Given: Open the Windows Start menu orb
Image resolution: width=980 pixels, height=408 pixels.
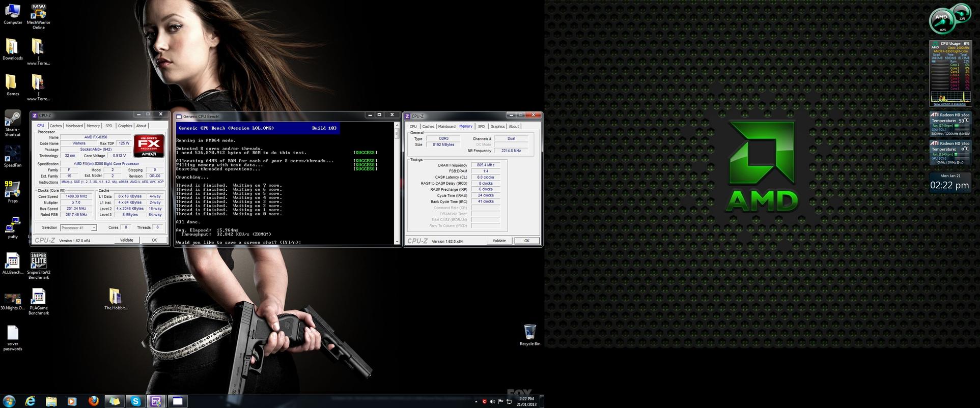Looking at the screenshot, I should tap(9, 401).
